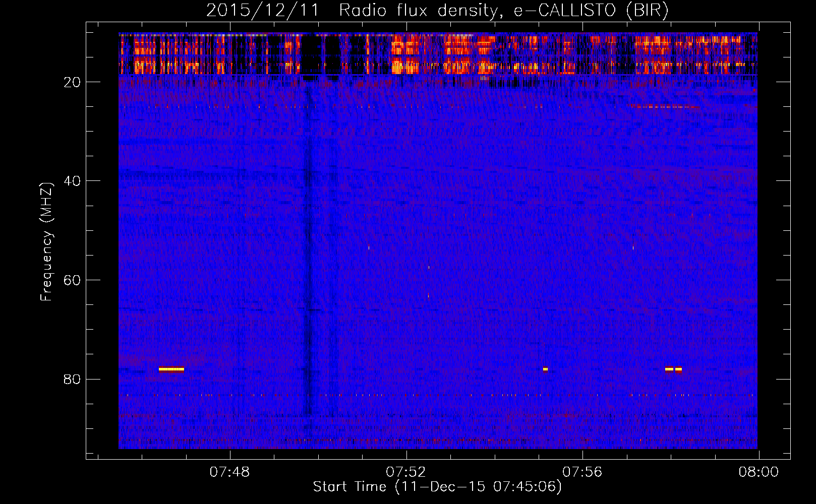816x504 pixels.
Task: Click the 40 frequency tick label
Action: click(x=72, y=181)
